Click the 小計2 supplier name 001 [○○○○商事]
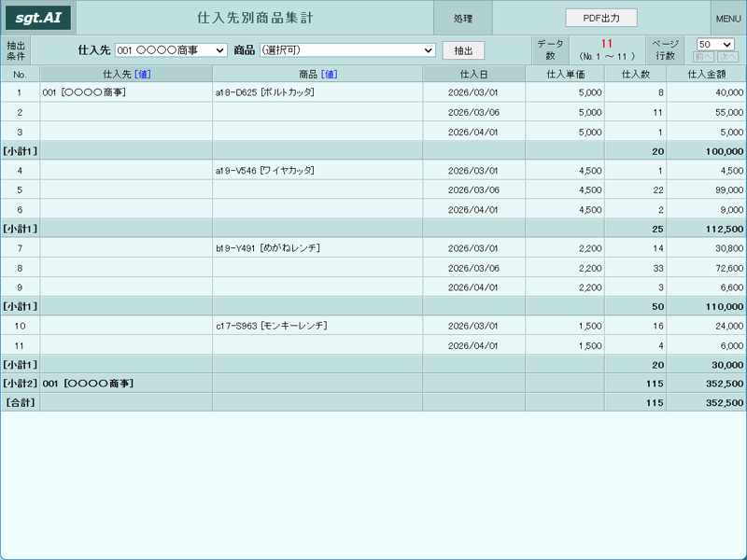 [88, 384]
